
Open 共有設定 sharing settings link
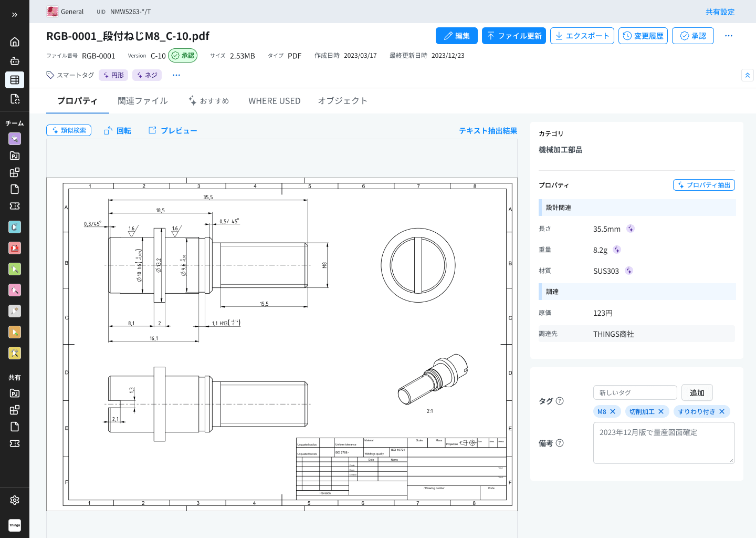(720, 12)
